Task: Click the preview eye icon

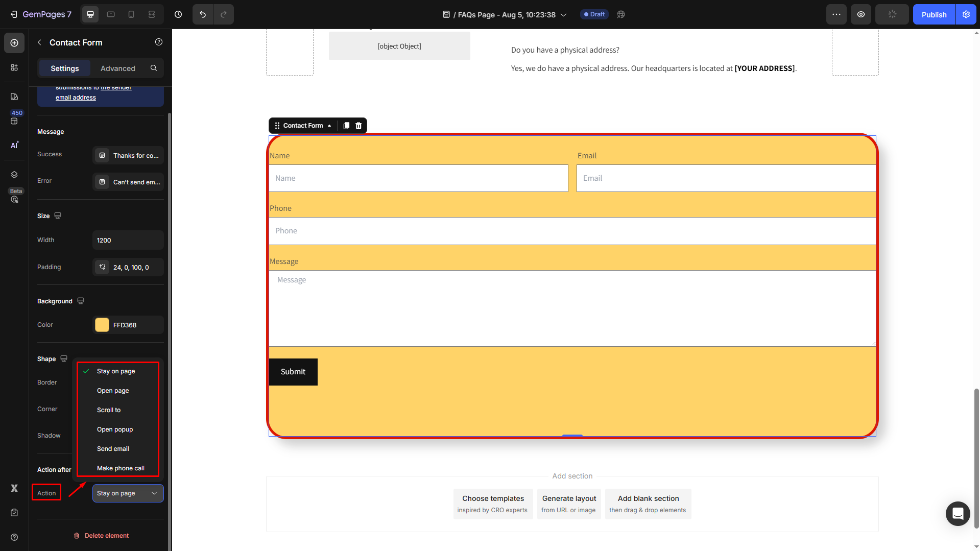Action: [861, 14]
